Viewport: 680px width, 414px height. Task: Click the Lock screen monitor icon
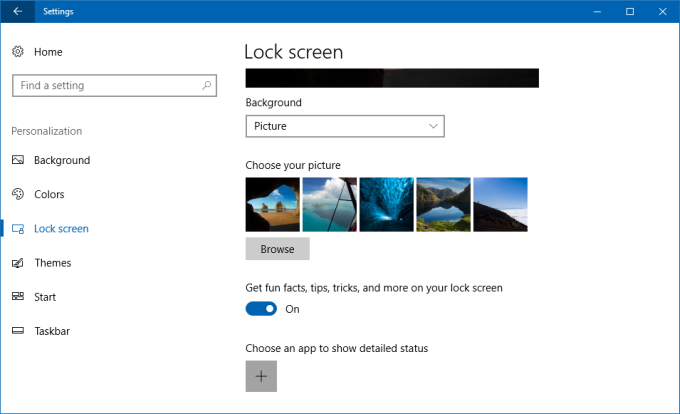(x=18, y=229)
